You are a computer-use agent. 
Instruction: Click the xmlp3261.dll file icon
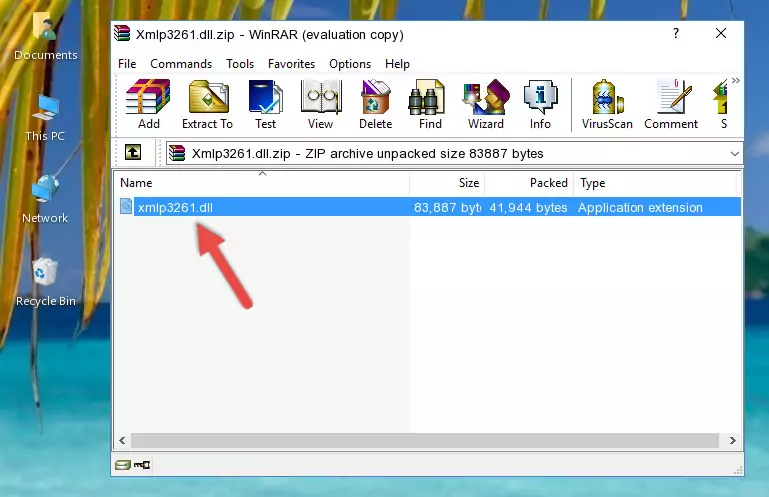[126, 207]
